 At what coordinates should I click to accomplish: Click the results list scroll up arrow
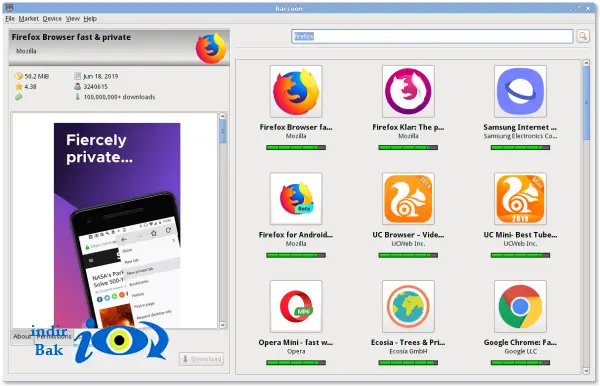point(586,63)
